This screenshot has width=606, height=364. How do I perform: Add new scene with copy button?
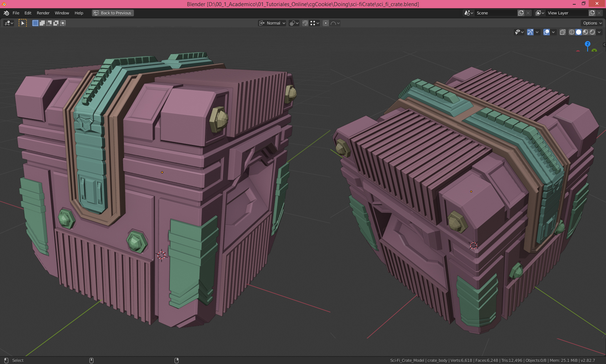tap(521, 13)
